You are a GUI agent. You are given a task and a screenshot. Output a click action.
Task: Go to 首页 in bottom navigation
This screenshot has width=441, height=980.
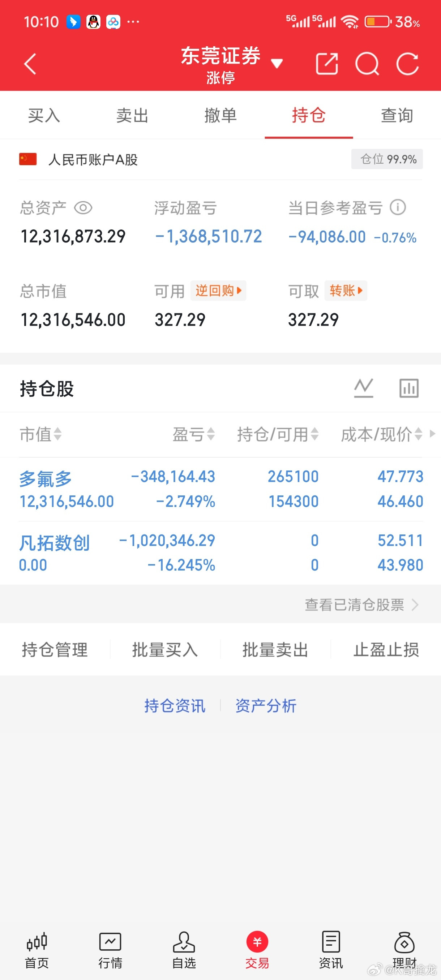click(x=37, y=950)
